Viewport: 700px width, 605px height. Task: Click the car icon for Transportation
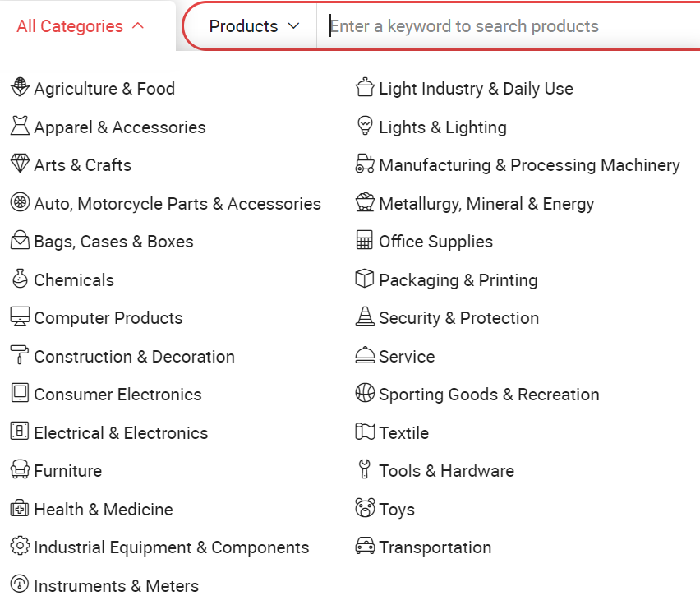tap(365, 547)
